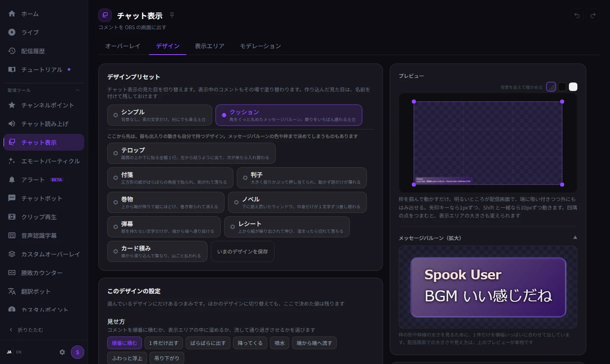Click the pin icon beside チャット表示 title

pyautogui.click(x=172, y=15)
